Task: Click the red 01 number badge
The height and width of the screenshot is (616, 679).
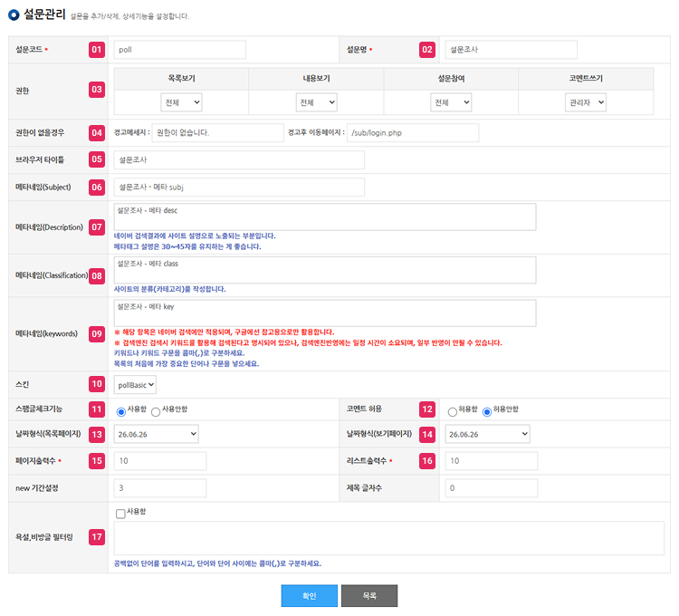Action: 97,50
